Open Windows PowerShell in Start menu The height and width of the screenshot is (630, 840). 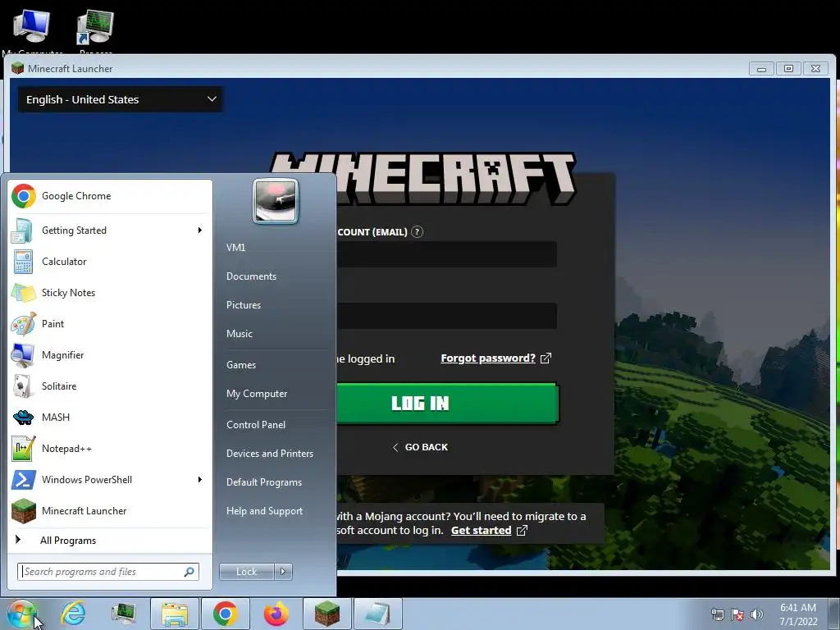(110, 479)
